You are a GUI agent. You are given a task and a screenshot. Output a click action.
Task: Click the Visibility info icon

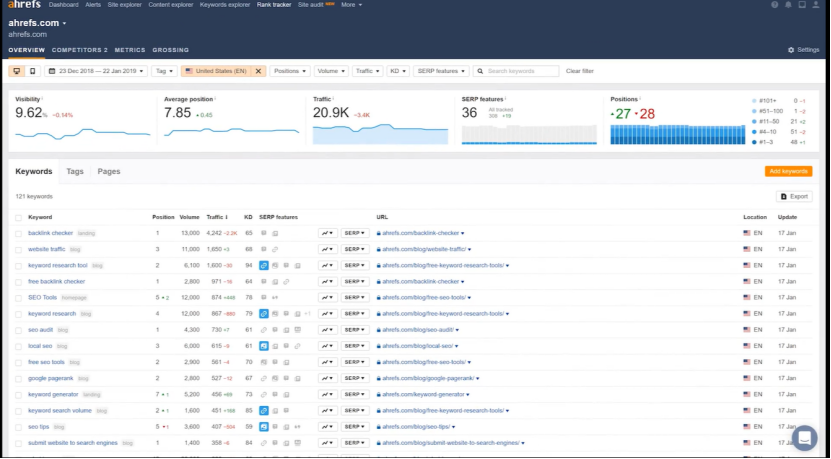click(42, 99)
